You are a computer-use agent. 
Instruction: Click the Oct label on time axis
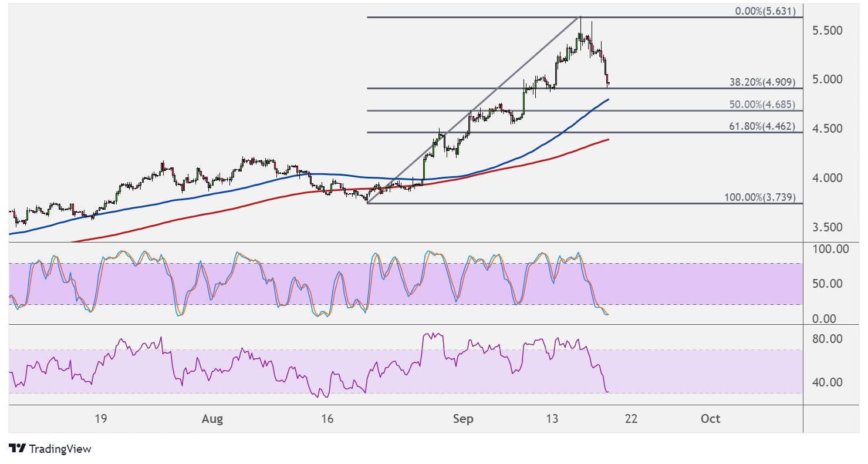coord(711,419)
